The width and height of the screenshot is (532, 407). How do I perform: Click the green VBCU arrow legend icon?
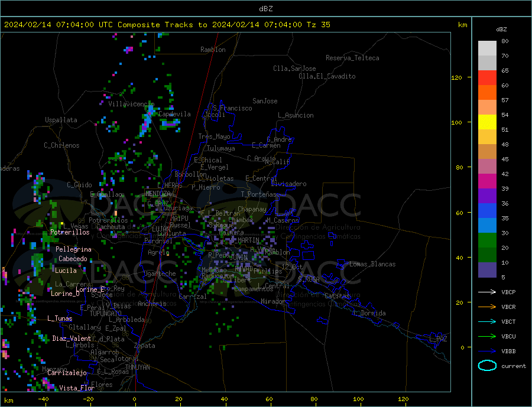coord(487,337)
